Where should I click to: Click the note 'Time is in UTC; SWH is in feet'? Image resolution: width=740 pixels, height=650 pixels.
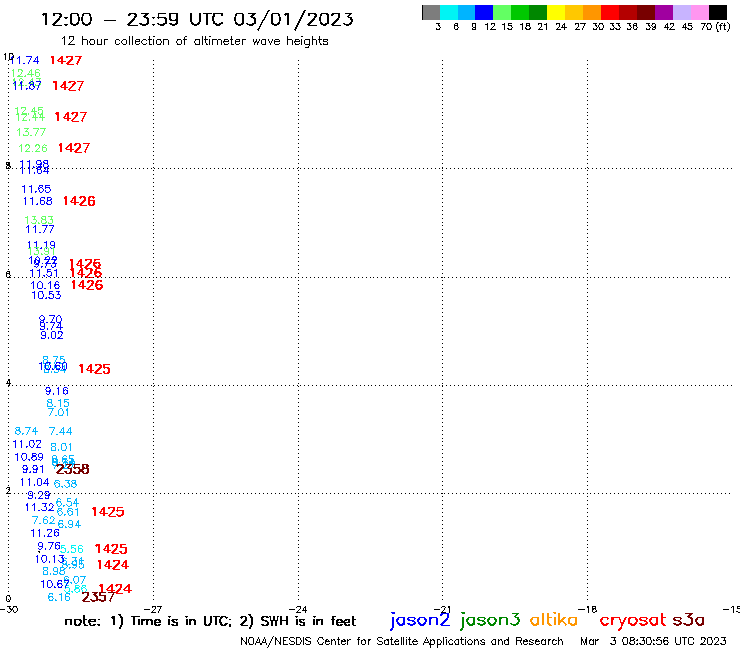[x=210, y=621]
